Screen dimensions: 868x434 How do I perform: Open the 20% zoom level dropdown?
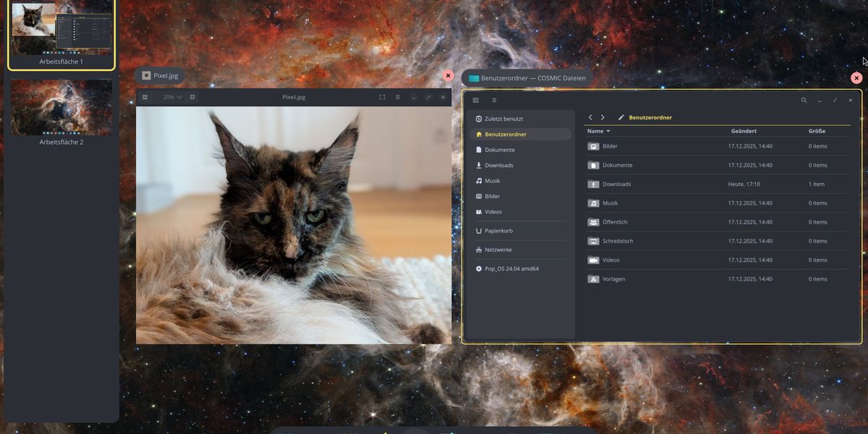(x=172, y=97)
